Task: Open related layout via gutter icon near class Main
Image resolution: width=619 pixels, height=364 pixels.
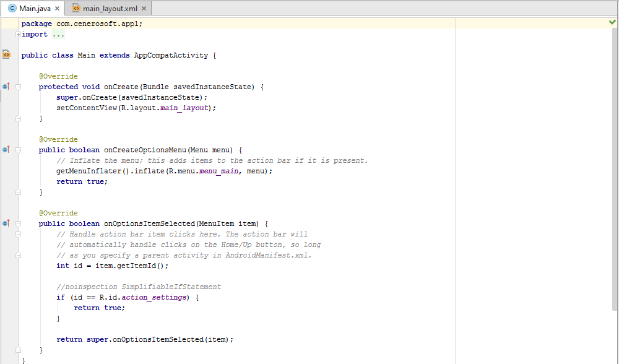Action: click(6, 54)
